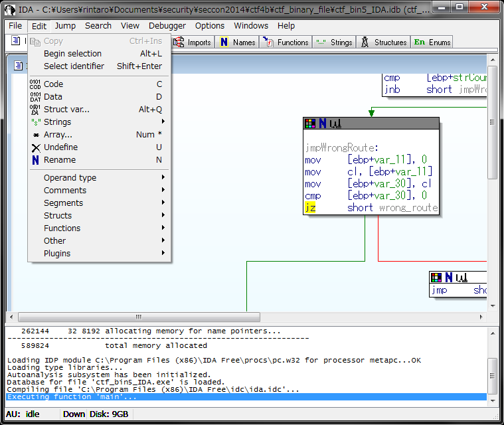This screenshot has height=425, width=504.
Task: Click the highlighted jz instruction
Action: pyautogui.click(x=310, y=208)
